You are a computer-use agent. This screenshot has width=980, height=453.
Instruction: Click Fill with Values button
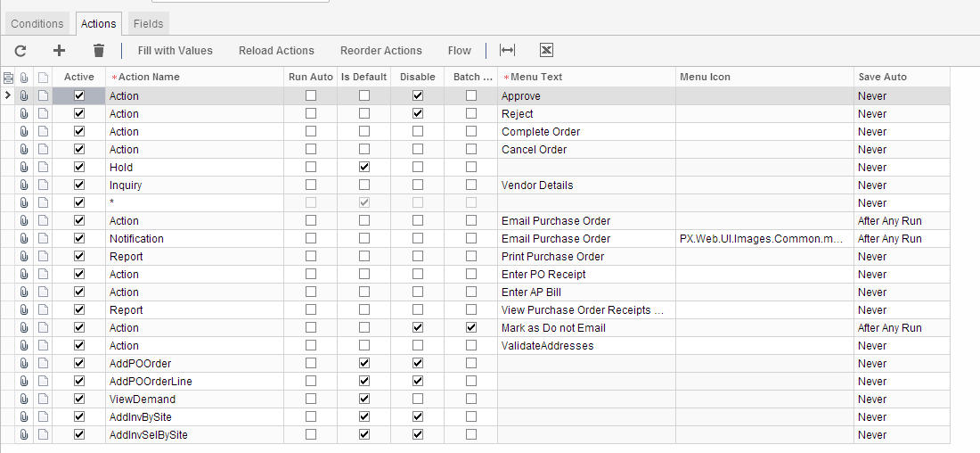(x=176, y=51)
